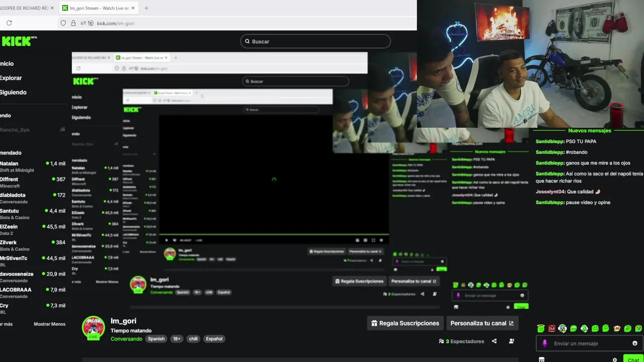Click the Nuevos mensajes chat banner
Image resolution: width=644 pixels, height=362 pixels.
[x=589, y=131]
